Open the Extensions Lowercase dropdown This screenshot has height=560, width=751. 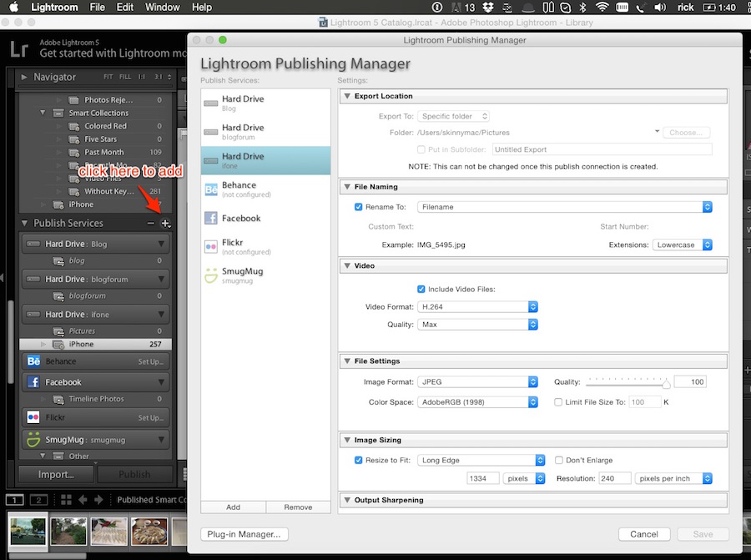point(683,245)
